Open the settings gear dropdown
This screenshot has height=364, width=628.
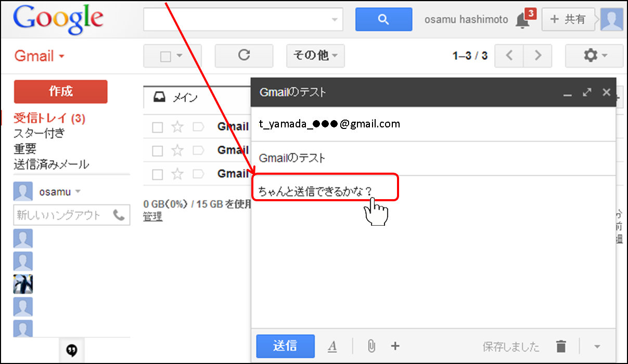594,56
